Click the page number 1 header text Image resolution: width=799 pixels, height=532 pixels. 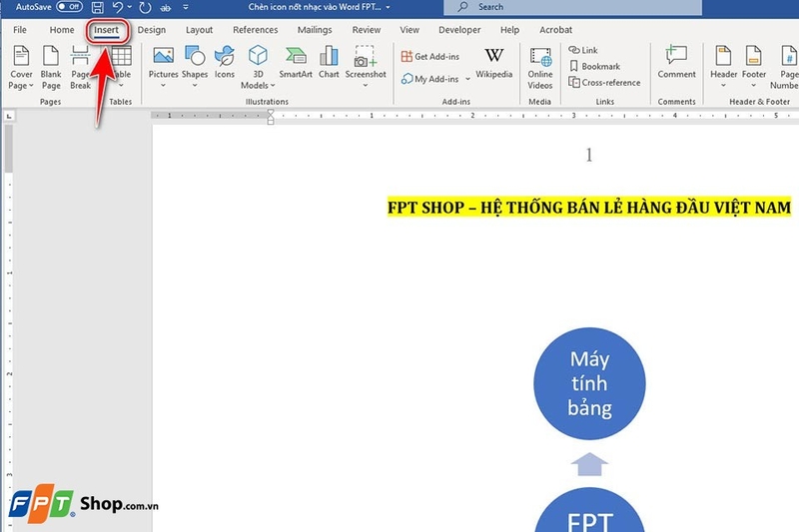pyautogui.click(x=589, y=155)
